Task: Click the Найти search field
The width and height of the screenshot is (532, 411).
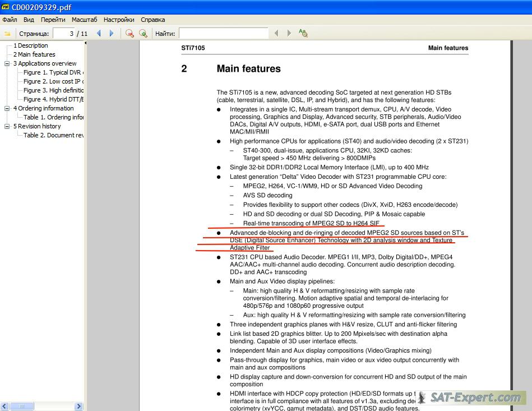Action: pos(224,33)
